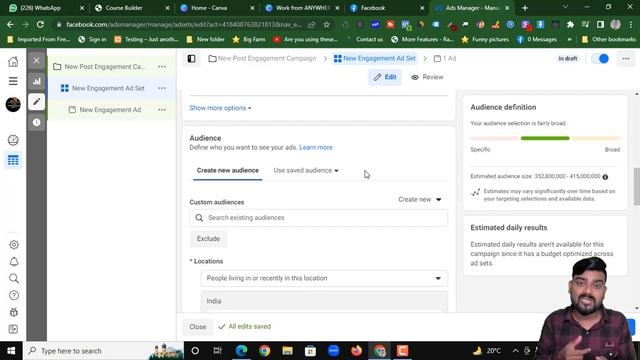The image size is (640, 360).
Task: Switch to the Edit tab
Action: click(385, 77)
